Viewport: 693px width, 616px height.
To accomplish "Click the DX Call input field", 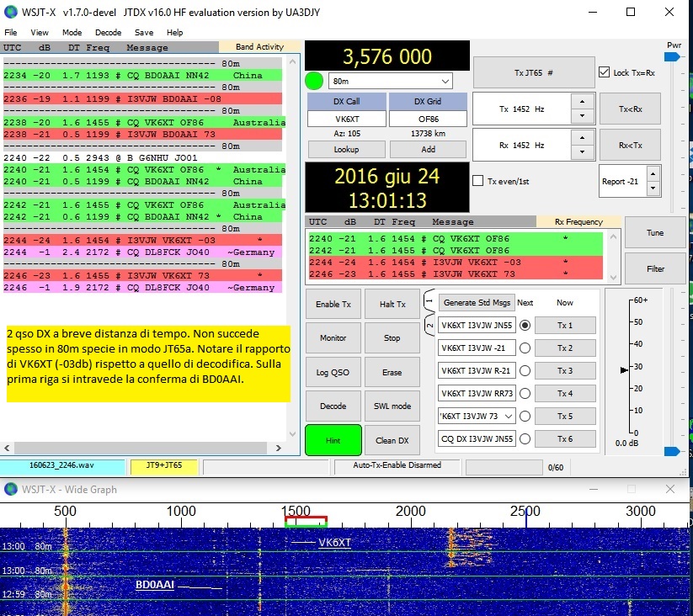I will pyautogui.click(x=347, y=119).
